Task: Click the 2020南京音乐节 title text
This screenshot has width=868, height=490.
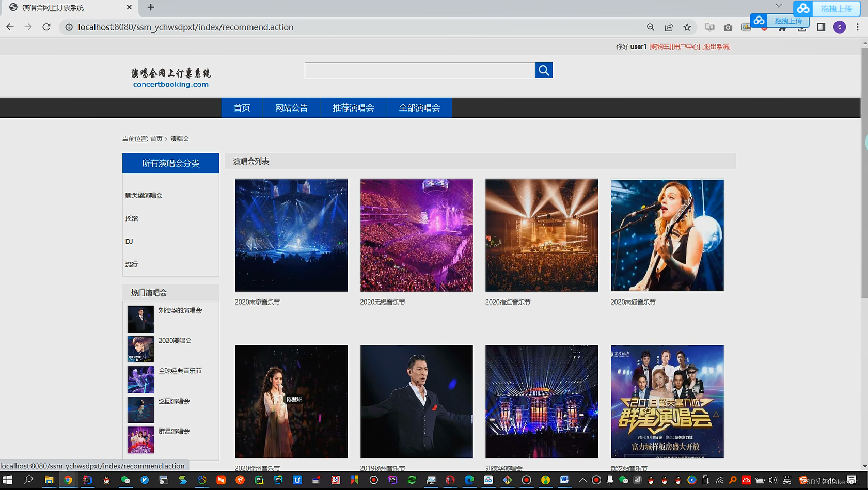Action: 257,302
